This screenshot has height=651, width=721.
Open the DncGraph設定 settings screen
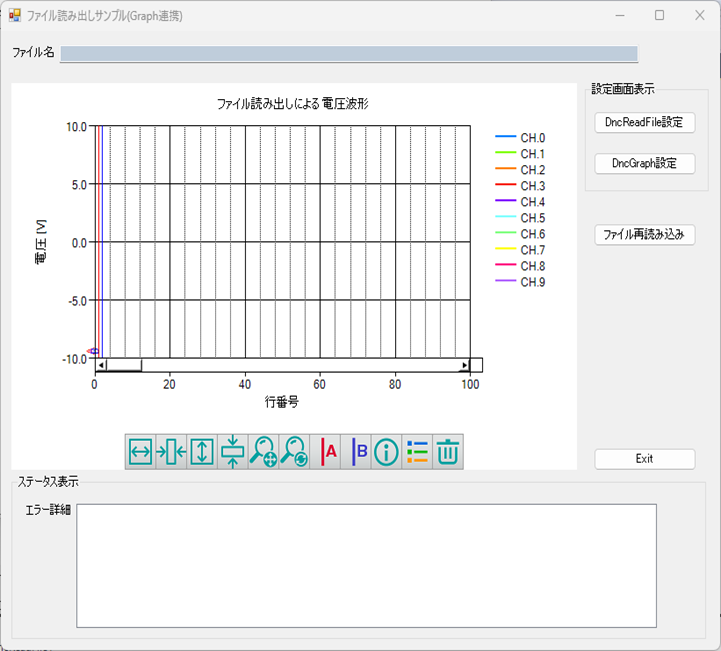644,163
